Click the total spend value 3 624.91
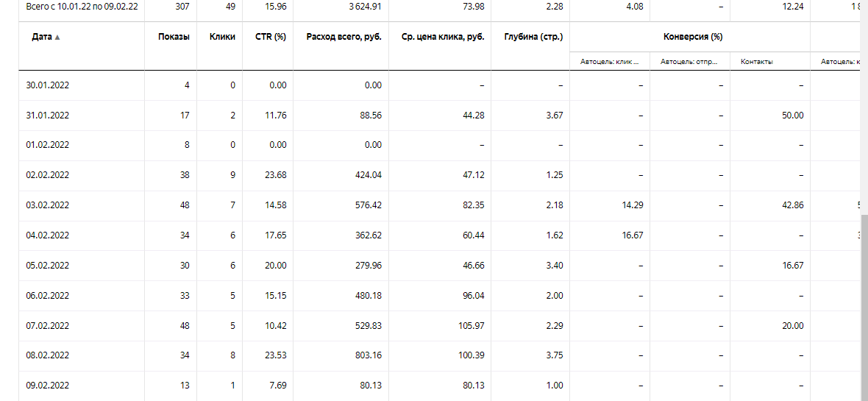Viewport: 868px width, 401px height. tap(365, 7)
